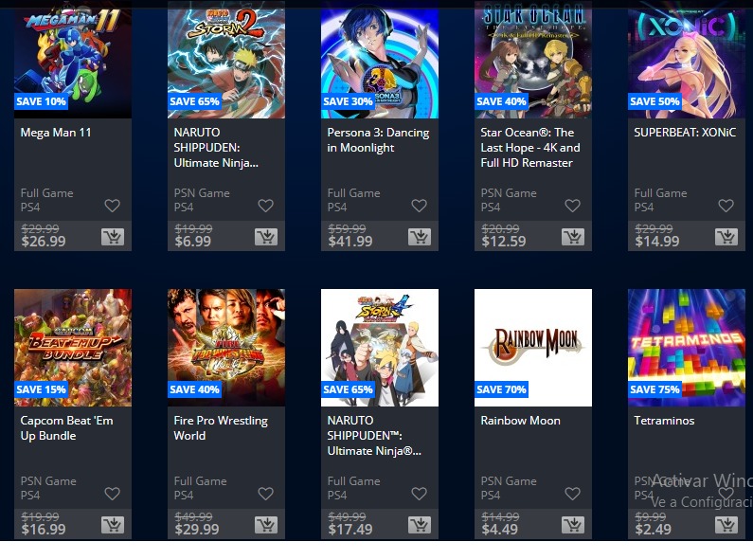Toggle wishlist heart for Mega Man 11
This screenshot has height=560, width=753.
(x=113, y=206)
